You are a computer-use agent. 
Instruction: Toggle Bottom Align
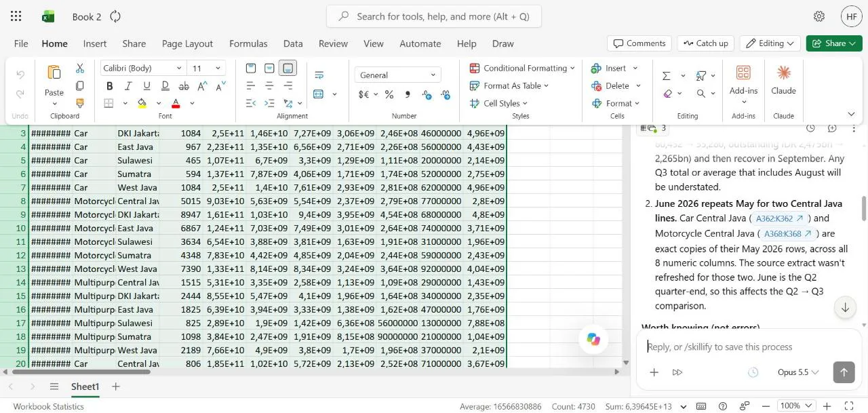click(x=288, y=68)
